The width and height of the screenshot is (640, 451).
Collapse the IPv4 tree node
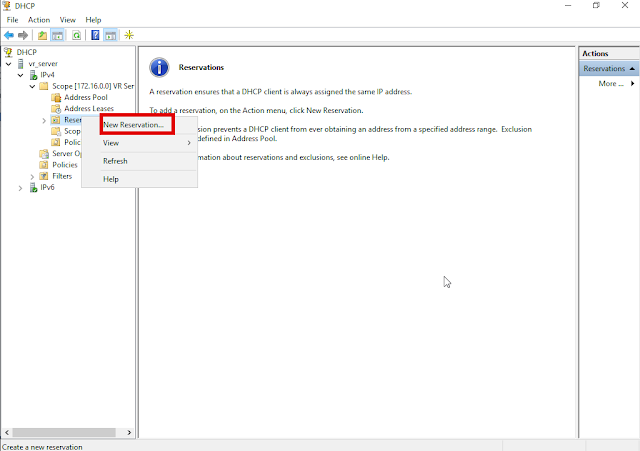(20, 75)
